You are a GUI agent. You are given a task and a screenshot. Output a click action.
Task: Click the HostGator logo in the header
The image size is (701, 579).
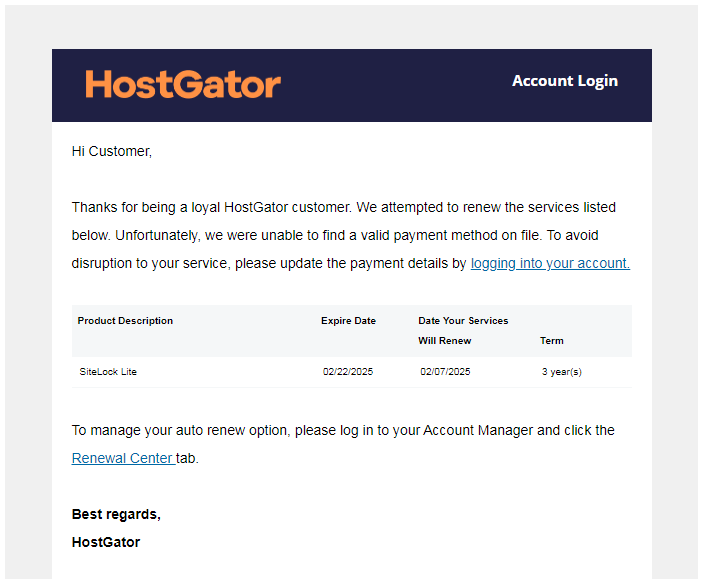click(x=183, y=84)
